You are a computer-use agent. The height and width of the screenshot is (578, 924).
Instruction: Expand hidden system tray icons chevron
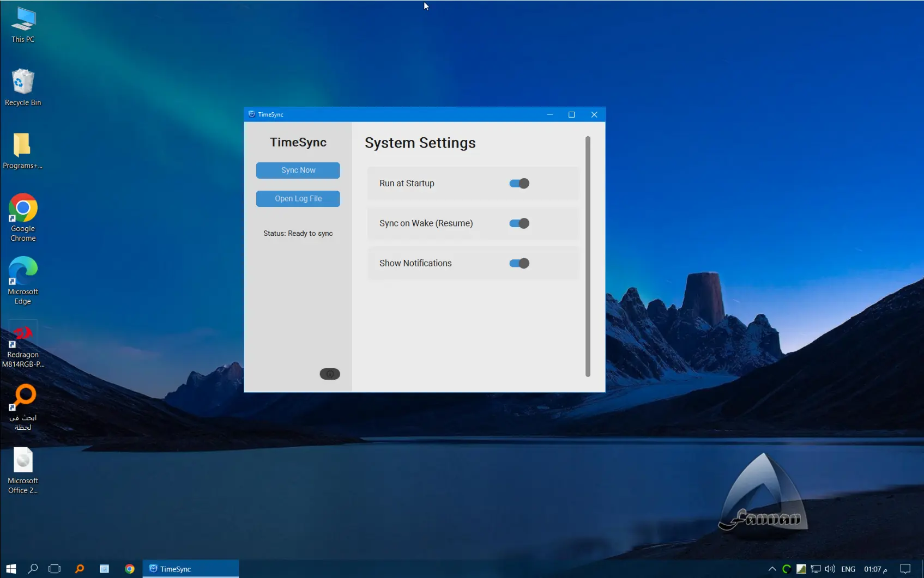tap(772, 569)
